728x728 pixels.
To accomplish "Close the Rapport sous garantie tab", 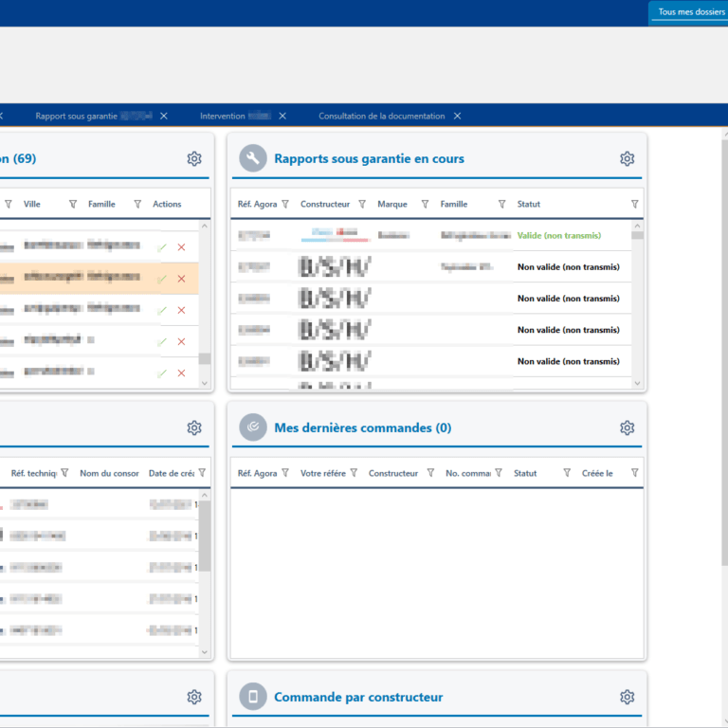I will 164,116.
